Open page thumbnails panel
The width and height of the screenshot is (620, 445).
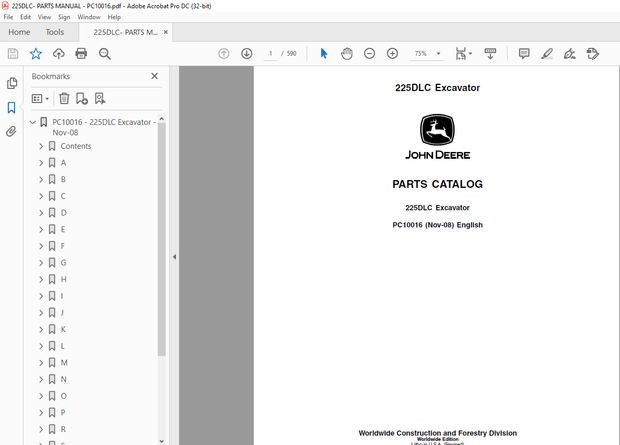click(x=12, y=83)
